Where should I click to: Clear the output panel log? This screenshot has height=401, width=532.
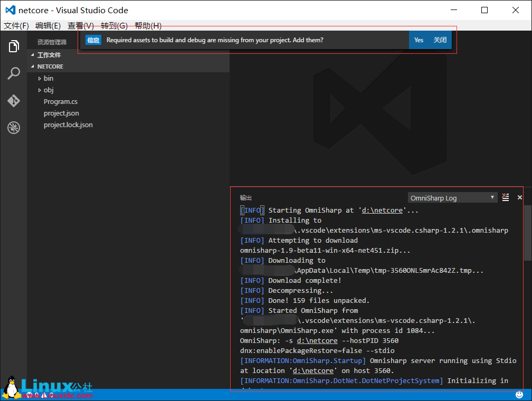pyautogui.click(x=506, y=197)
